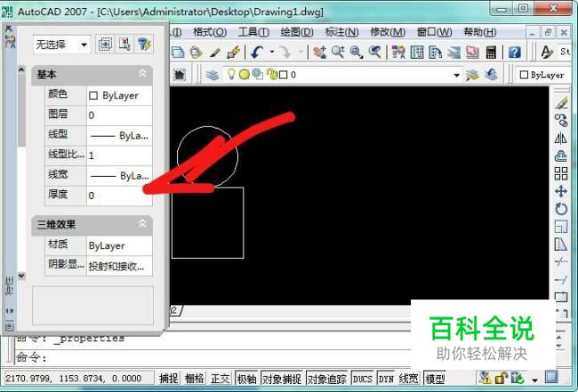
Task: Open the 绘图(D) menu
Action: click(x=297, y=32)
